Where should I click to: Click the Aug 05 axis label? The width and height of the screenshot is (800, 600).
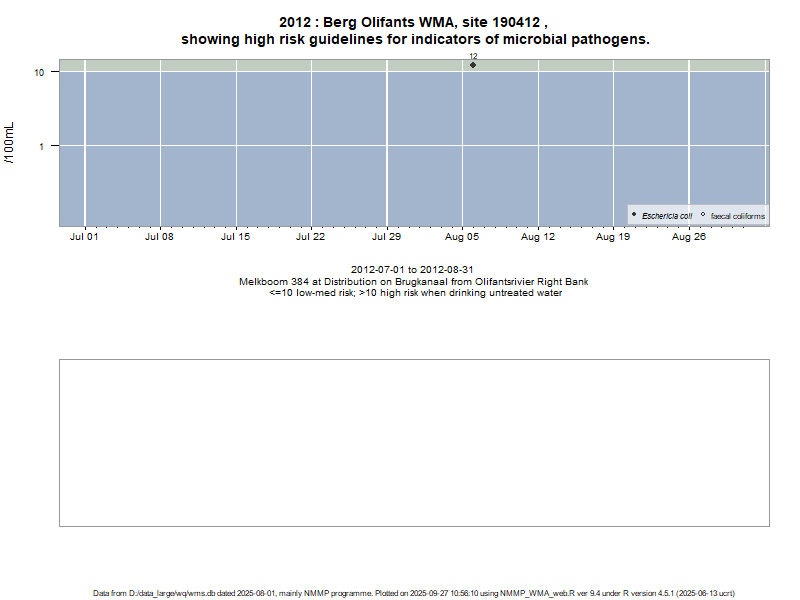coord(462,238)
